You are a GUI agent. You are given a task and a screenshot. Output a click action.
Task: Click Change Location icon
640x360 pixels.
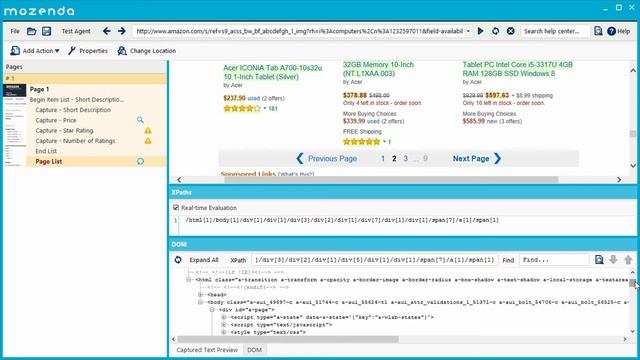click(122, 51)
